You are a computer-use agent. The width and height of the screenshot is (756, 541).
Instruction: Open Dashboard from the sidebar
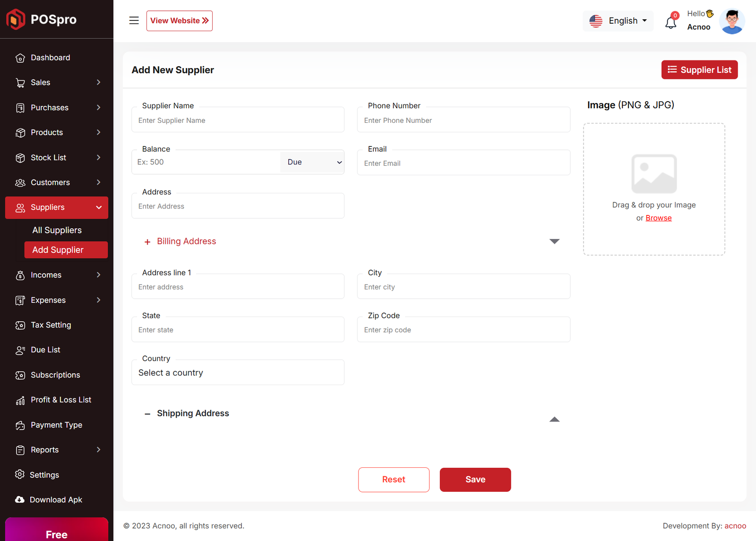click(x=50, y=58)
